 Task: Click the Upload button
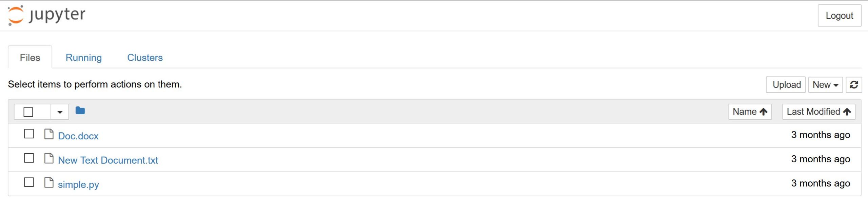(x=786, y=85)
